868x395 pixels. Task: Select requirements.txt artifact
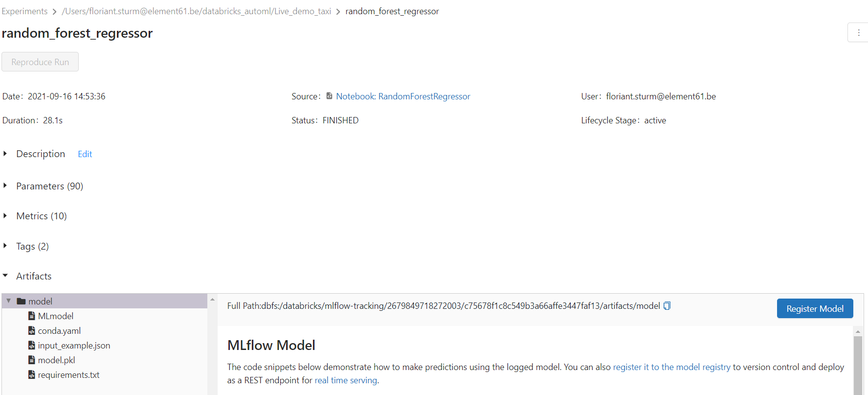68,374
